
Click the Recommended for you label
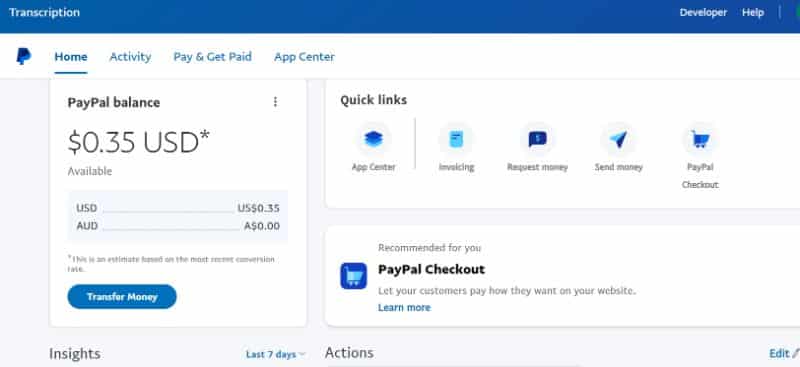coord(429,248)
